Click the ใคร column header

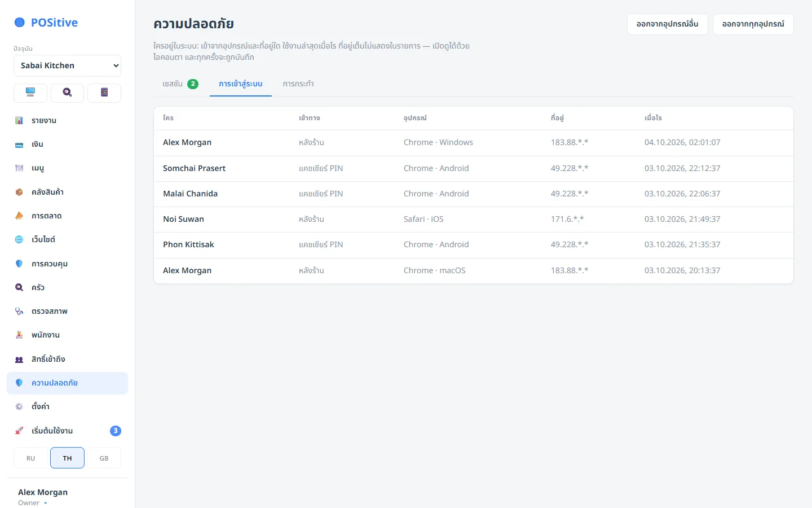168,118
